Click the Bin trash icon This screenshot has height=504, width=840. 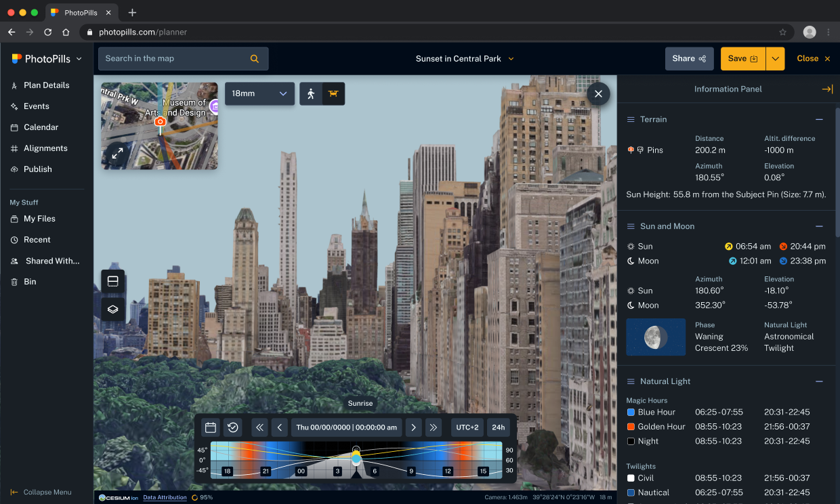tap(14, 282)
